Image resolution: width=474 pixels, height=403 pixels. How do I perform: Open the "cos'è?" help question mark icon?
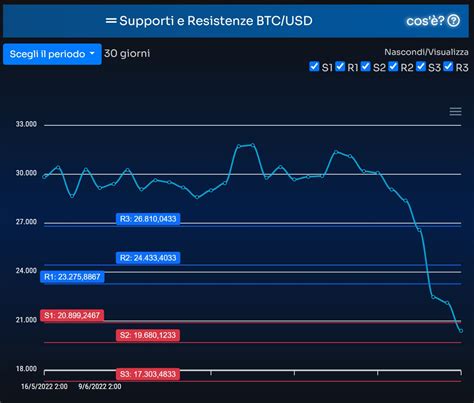coord(454,21)
